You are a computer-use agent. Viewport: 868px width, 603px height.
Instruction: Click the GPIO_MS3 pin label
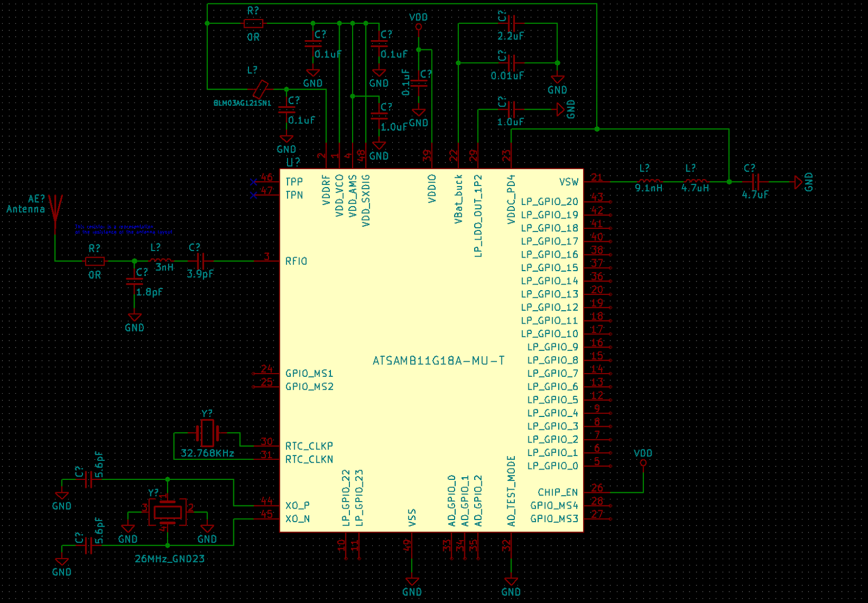[x=554, y=519]
